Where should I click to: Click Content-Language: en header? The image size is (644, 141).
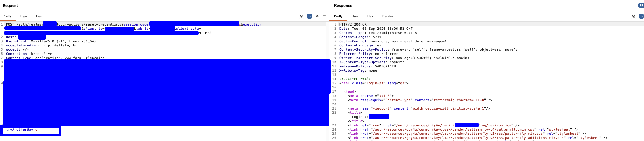click(x=360, y=45)
